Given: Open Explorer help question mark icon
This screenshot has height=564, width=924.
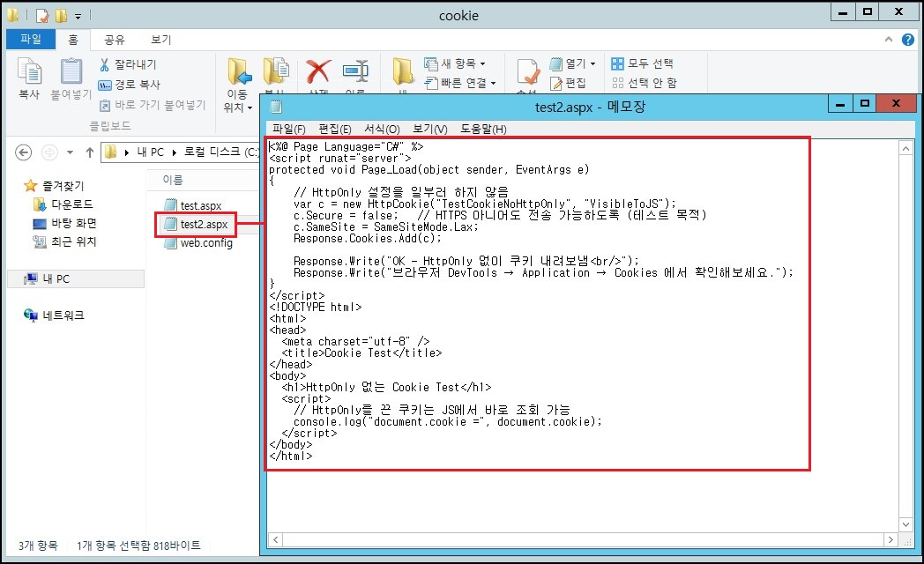Looking at the screenshot, I should pos(907,40).
